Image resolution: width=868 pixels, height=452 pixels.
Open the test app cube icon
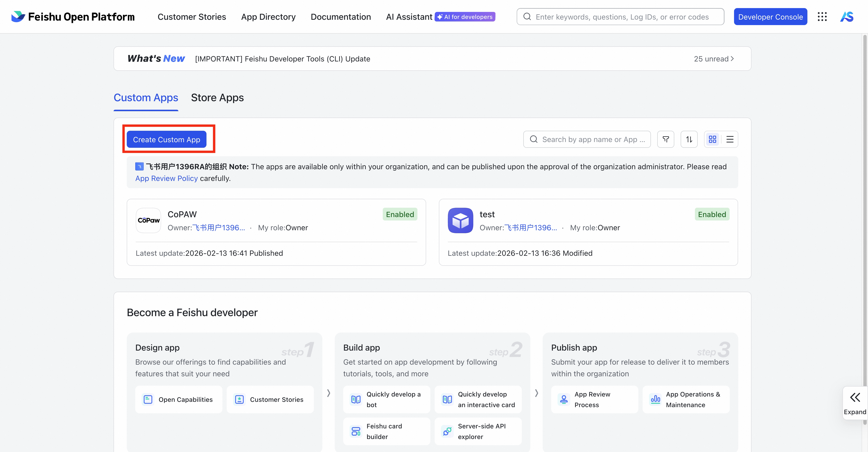click(x=460, y=220)
